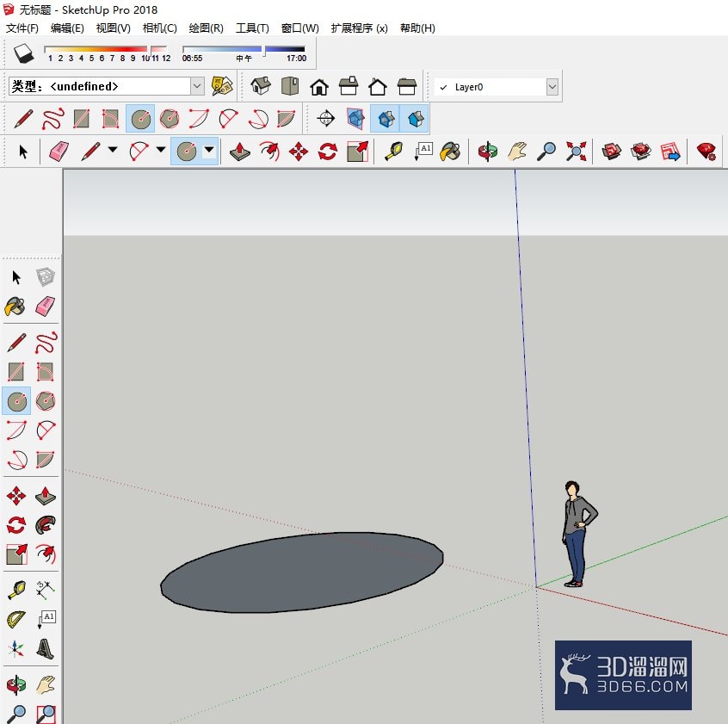Send to LayOut icon

[670, 152]
